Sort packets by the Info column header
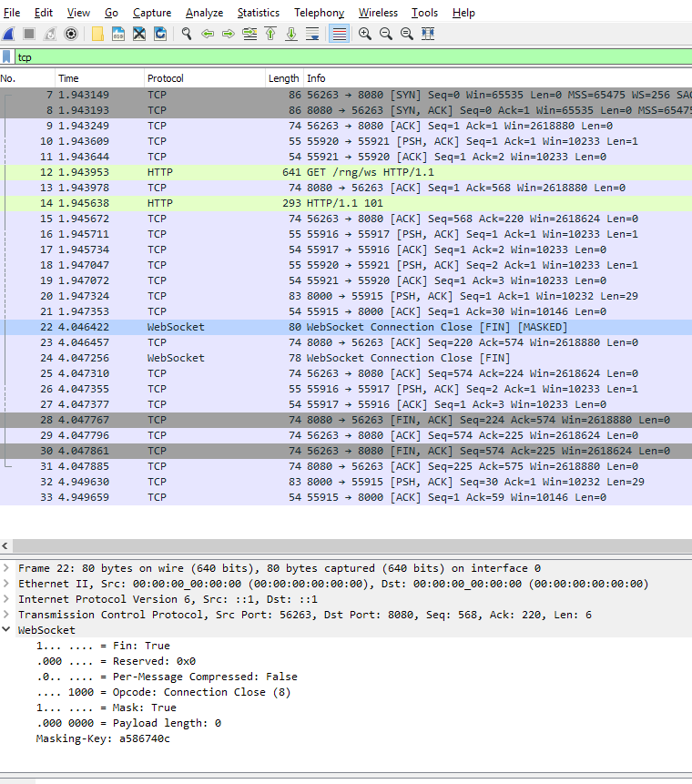This screenshot has height=784, width=692. 497,78
